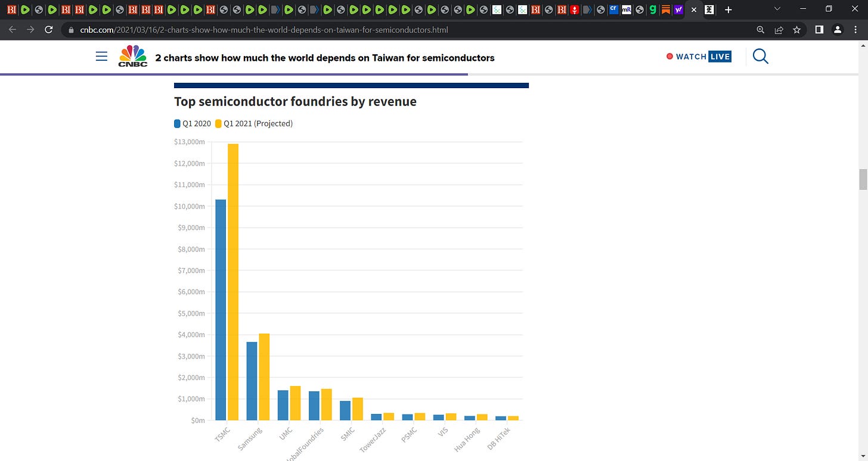Viewport: 868px width, 461px height.
Task: Go back to the previous page
Action: [x=13, y=29]
